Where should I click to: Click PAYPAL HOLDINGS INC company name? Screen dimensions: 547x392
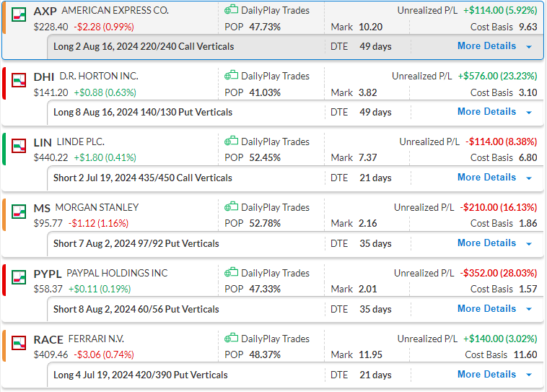pos(117,273)
